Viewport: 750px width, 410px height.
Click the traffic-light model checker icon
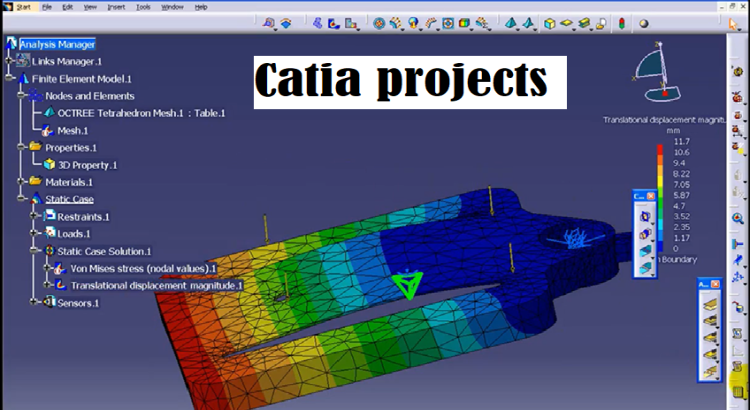tap(621, 23)
